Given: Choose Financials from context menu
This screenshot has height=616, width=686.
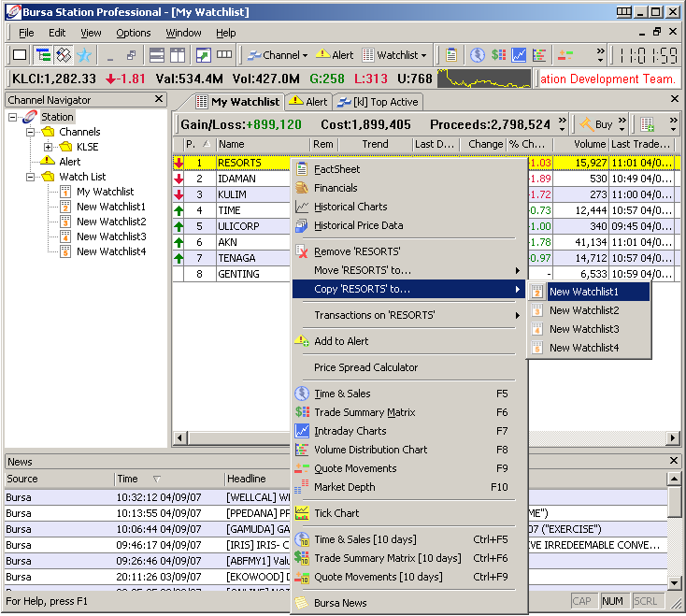Looking at the screenshot, I should coord(409,188).
